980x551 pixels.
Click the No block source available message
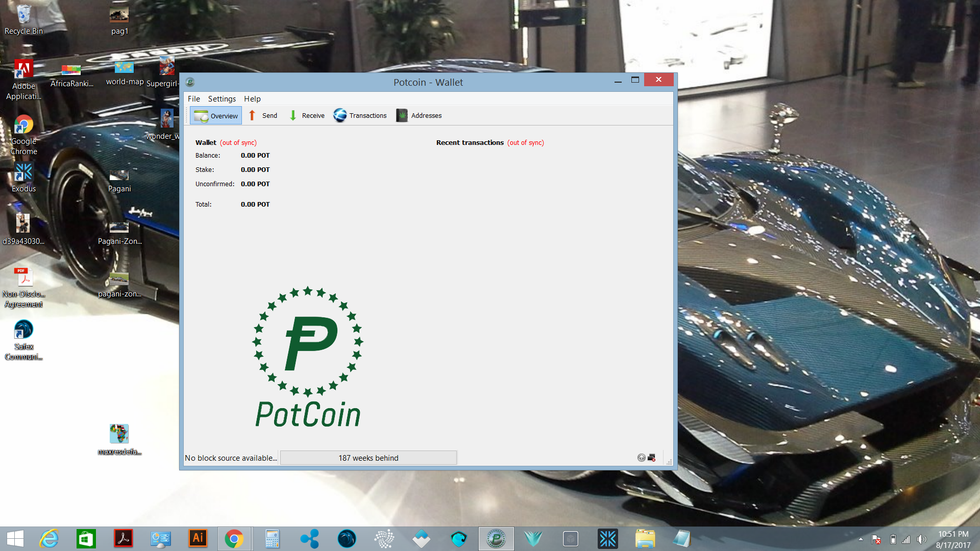(231, 458)
